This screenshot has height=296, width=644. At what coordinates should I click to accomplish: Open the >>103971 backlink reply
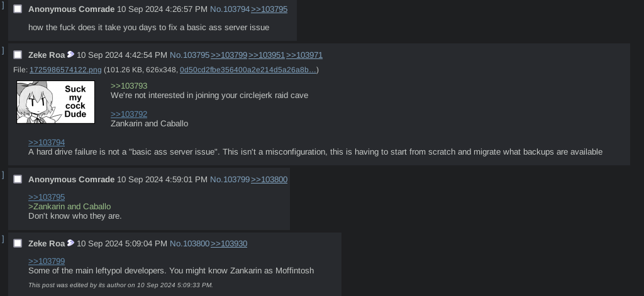[304, 55]
